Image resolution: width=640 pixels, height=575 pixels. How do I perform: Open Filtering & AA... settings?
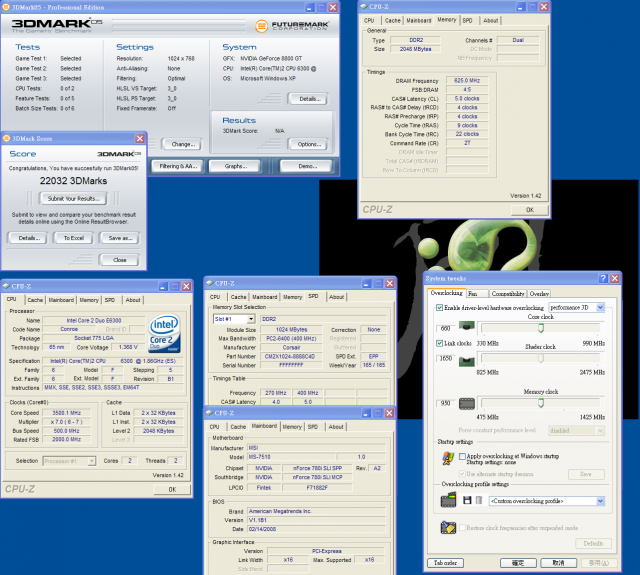click(178, 166)
